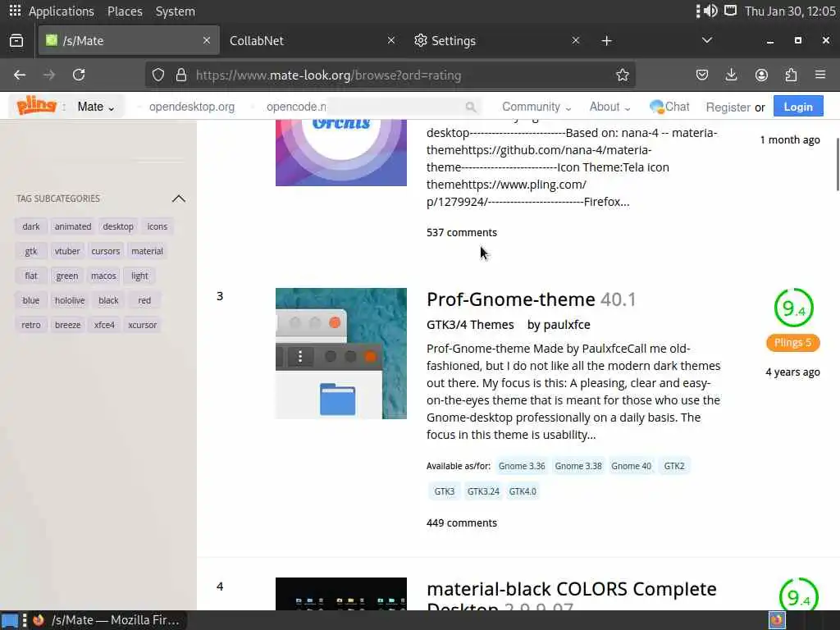Open the Applications menu
This screenshot has height=630, width=840.
pos(61,11)
